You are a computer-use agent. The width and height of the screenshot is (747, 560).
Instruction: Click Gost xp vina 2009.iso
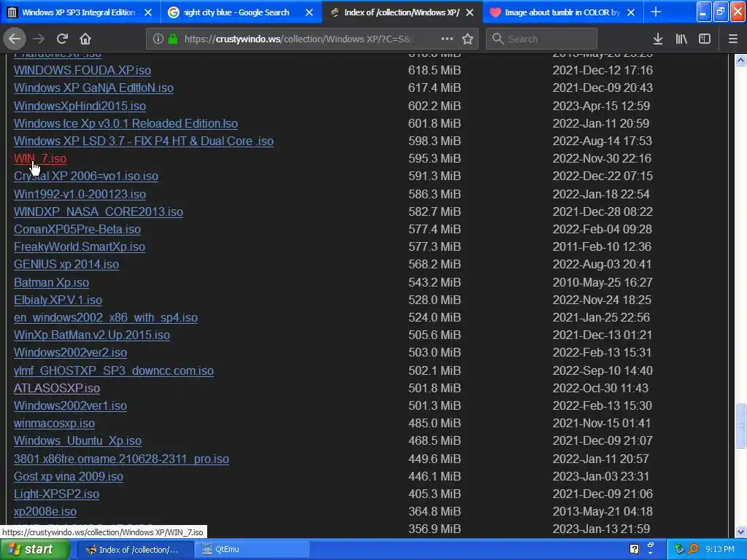tap(69, 477)
